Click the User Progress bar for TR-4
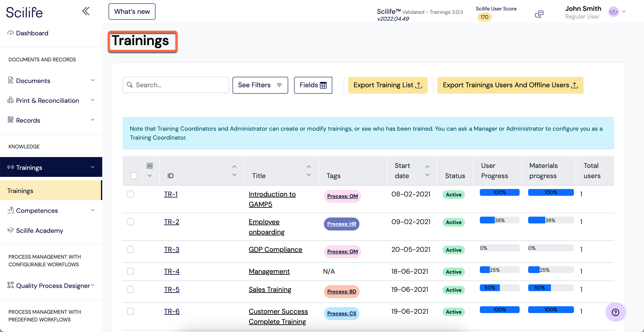Viewport: 644px width, 332px height. click(x=499, y=270)
